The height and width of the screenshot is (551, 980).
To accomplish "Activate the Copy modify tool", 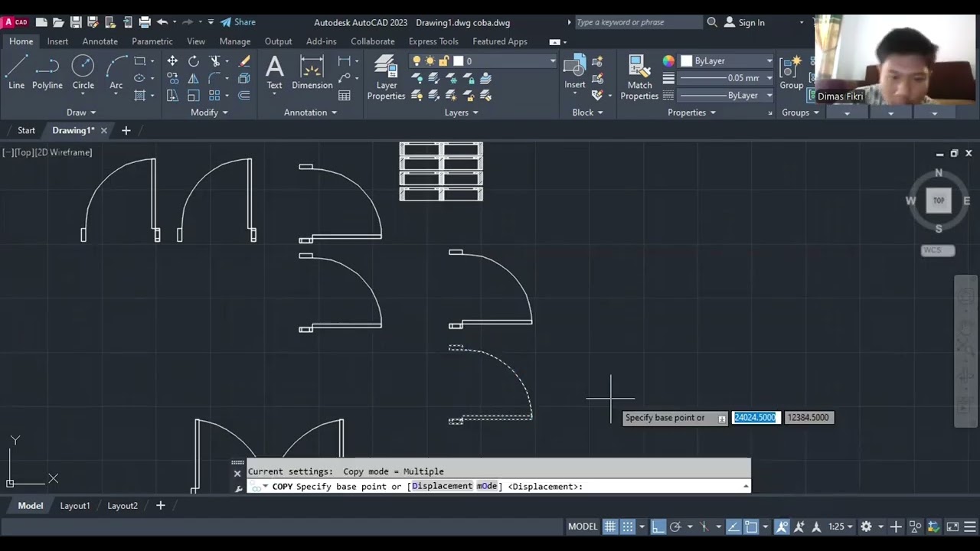I will 172,78.
